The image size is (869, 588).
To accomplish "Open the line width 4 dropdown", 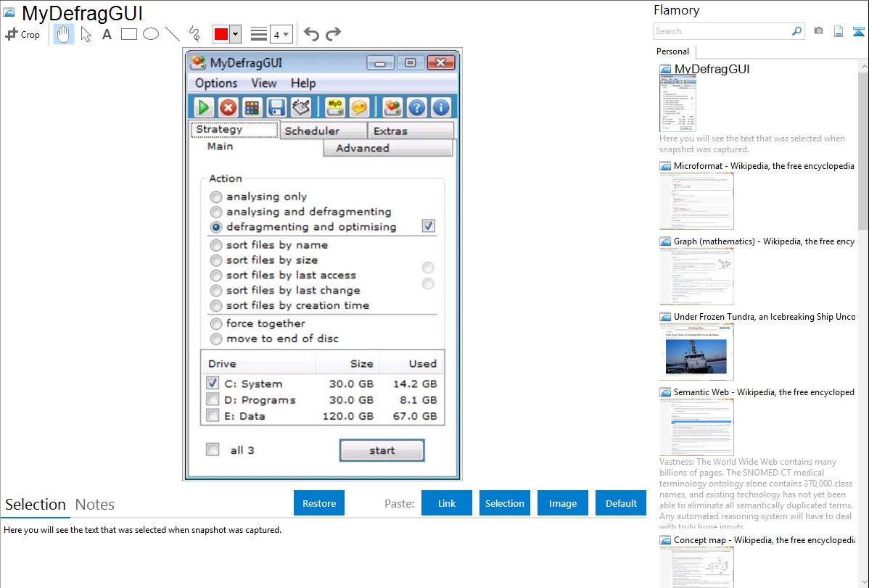I will [281, 34].
